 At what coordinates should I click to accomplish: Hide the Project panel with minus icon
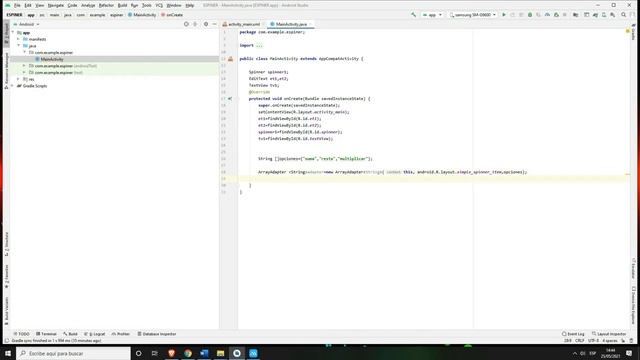(214, 24)
